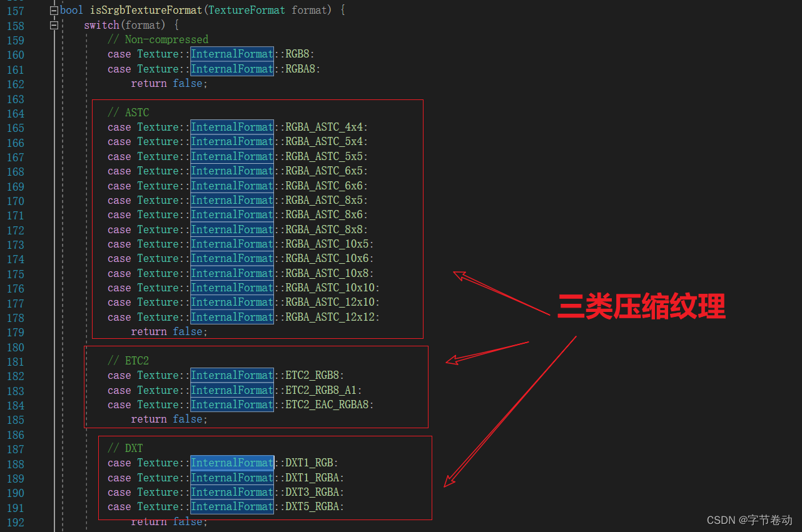The image size is (802, 532).
Task: Click RGB8 case label
Action: coord(297,54)
